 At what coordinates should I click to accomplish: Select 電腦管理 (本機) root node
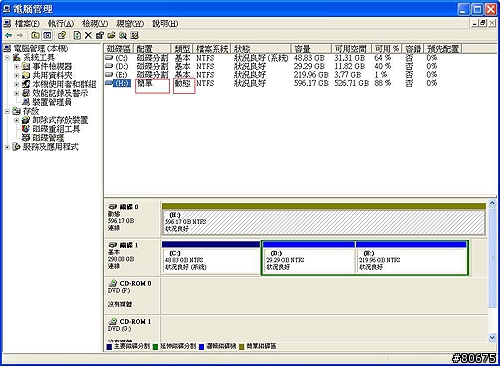(40, 49)
